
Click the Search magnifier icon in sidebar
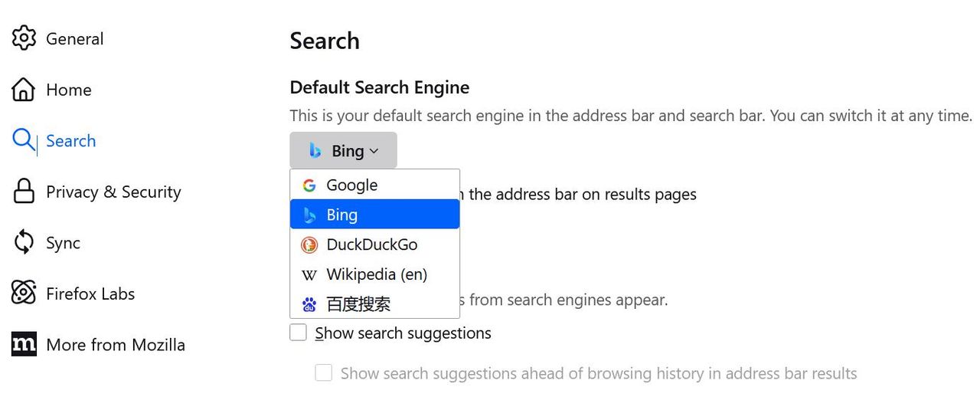point(24,140)
